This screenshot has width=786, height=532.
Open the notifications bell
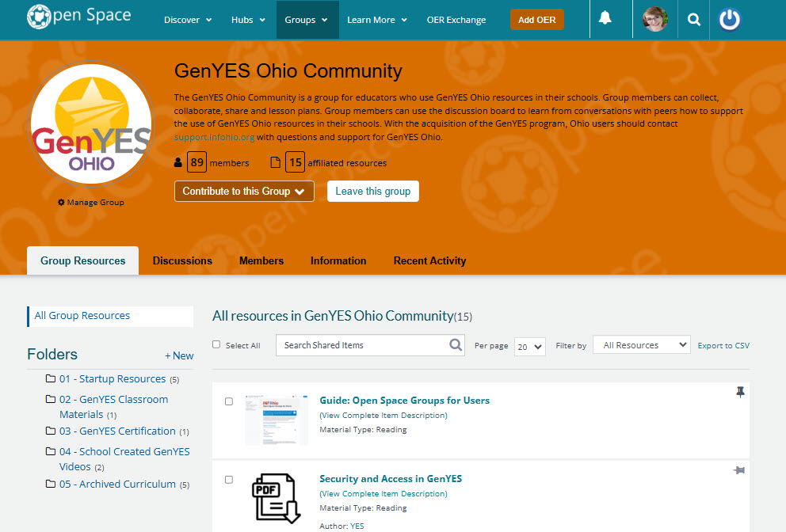click(605, 18)
